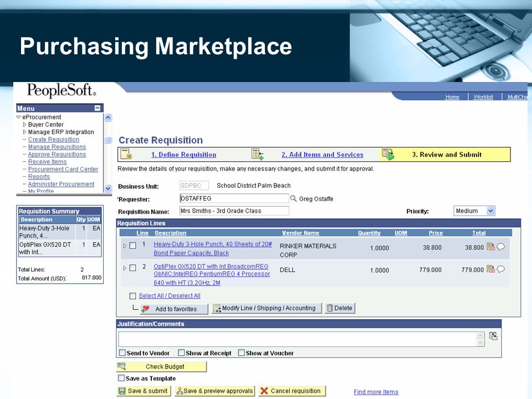Open the Approve Requisitions menu link
The width and height of the screenshot is (532, 399).
point(57,155)
